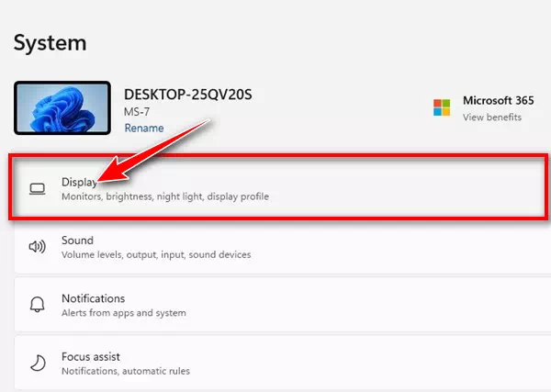Click the moon Focus assist icon
Image resolution: width=551 pixels, height=392 pixels.
pos(38,363)
